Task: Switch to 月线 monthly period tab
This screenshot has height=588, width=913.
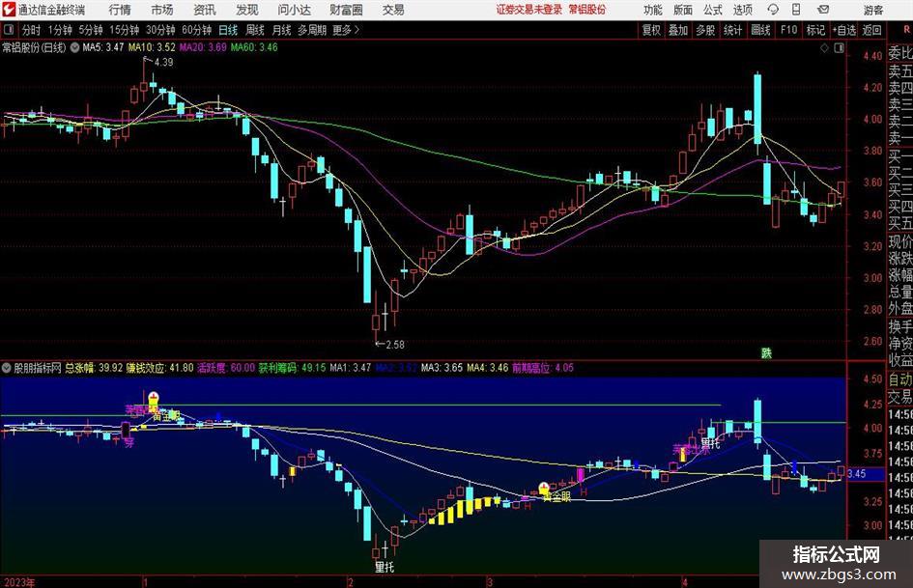Action: 282,30
